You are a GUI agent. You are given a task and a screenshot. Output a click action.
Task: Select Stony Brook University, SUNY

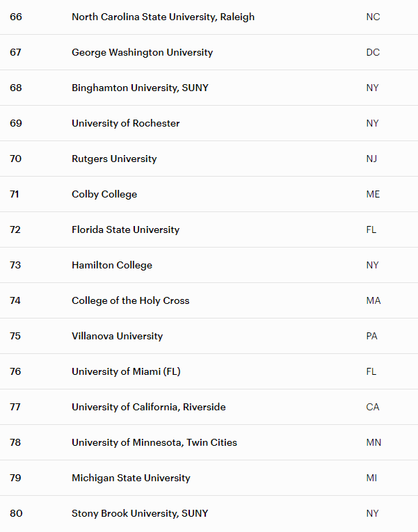pos(140,513)
